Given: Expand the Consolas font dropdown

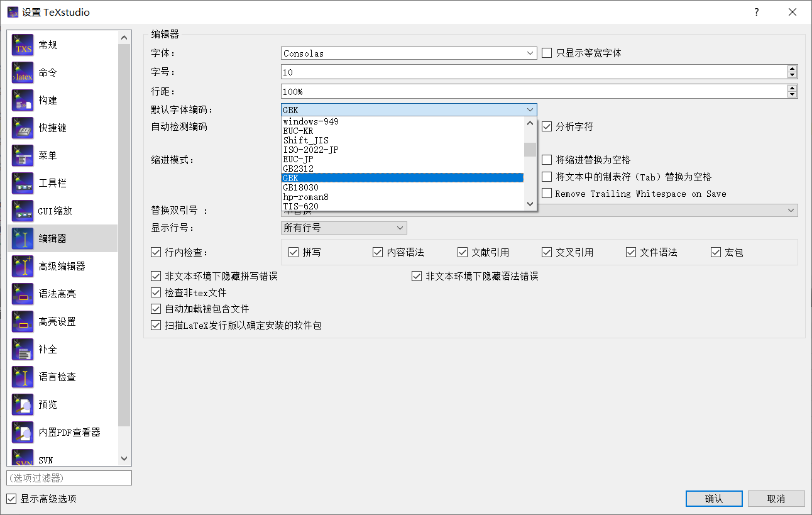Looking at the screenshot, I should (x=530, y=53).
